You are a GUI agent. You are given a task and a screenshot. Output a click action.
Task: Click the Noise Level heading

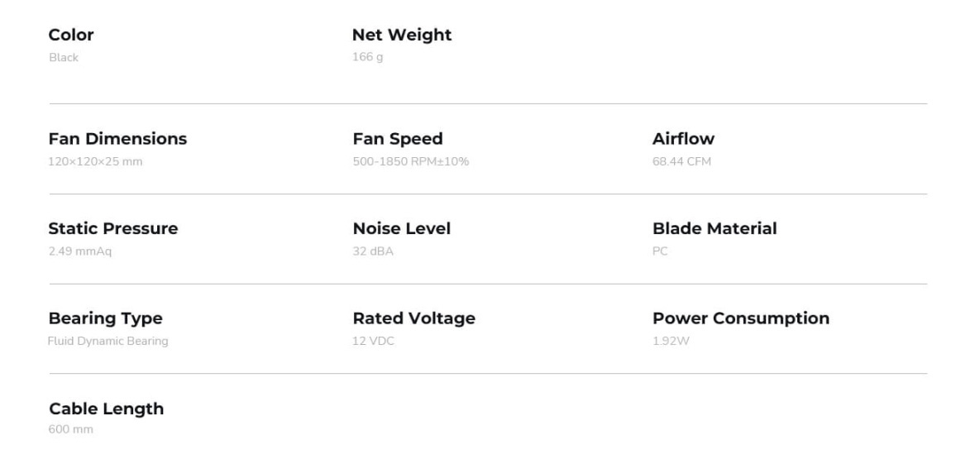(x=402, y=229)
